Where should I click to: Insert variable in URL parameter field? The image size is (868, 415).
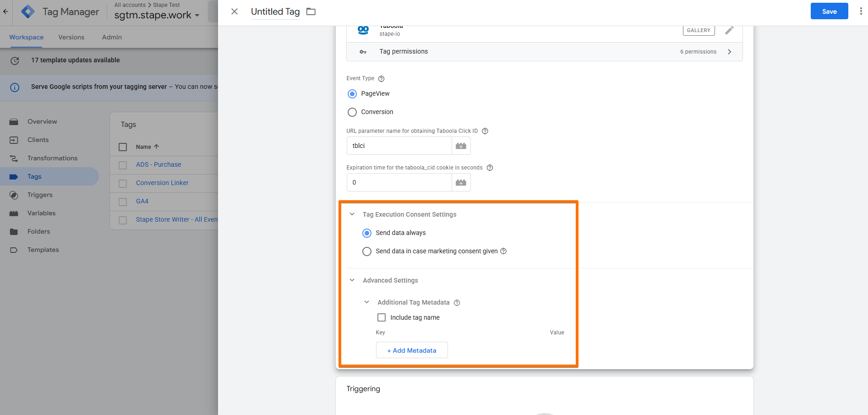coord(461,146)
